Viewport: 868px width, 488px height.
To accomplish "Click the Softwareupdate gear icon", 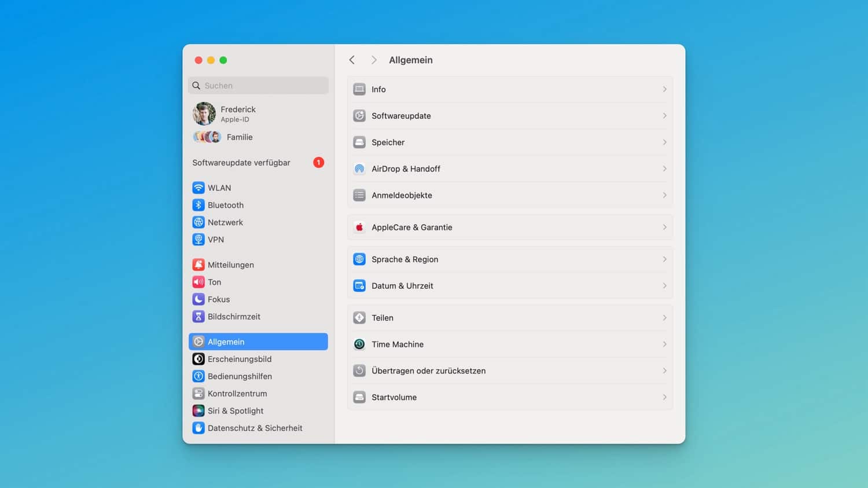I will pyautogui.click(x=359, y=116).
